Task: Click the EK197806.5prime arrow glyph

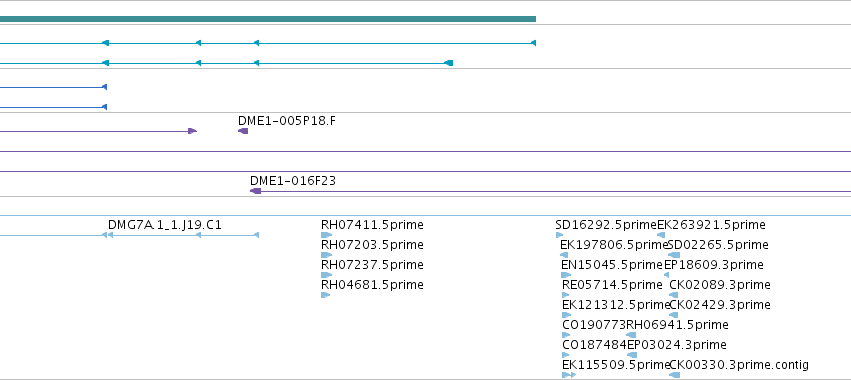Action: (564, 255)
